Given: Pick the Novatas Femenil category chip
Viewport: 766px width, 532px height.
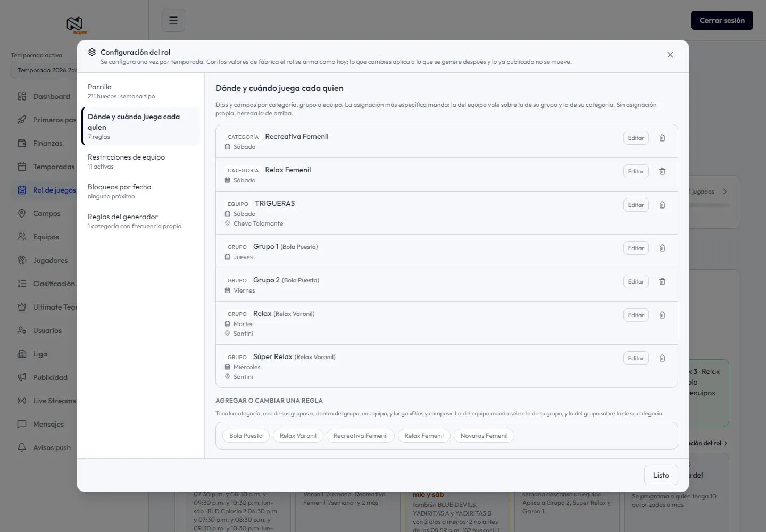Looking at the screenshot, I should tap(484, 436).
